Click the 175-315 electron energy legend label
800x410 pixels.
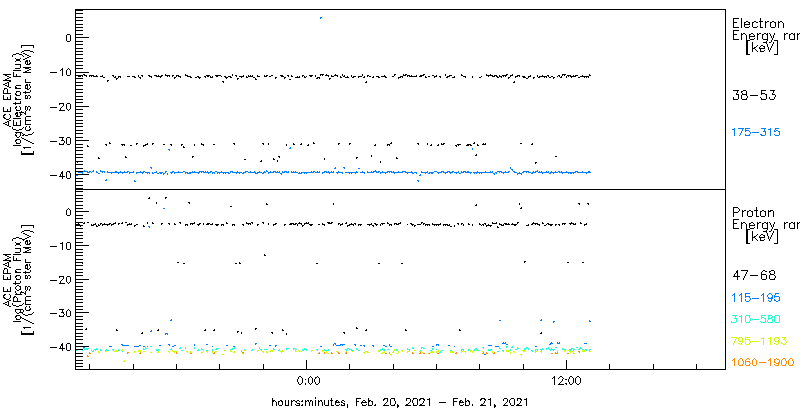[756, 133]
